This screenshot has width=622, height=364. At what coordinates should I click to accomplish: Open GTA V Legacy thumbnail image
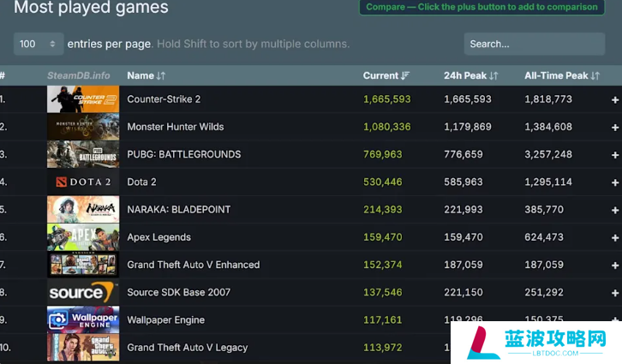[83, 348]
